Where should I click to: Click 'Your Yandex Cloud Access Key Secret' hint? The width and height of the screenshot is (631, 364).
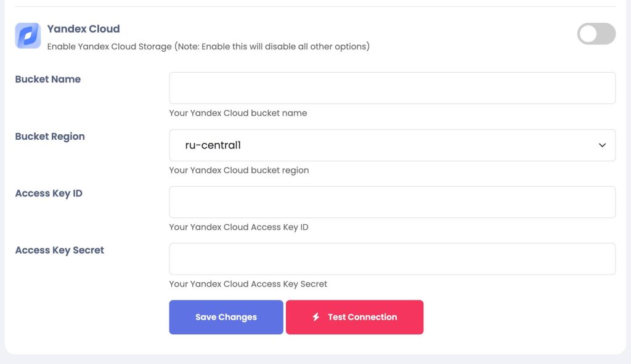(248, 284)
